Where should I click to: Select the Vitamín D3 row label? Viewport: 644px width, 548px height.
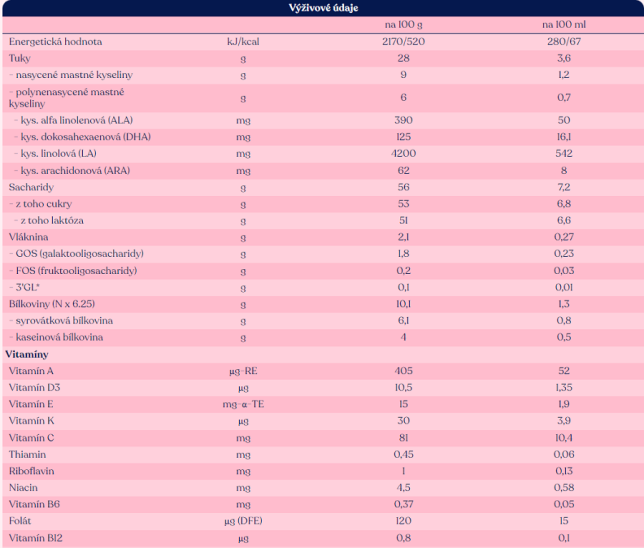click(36, 387)
